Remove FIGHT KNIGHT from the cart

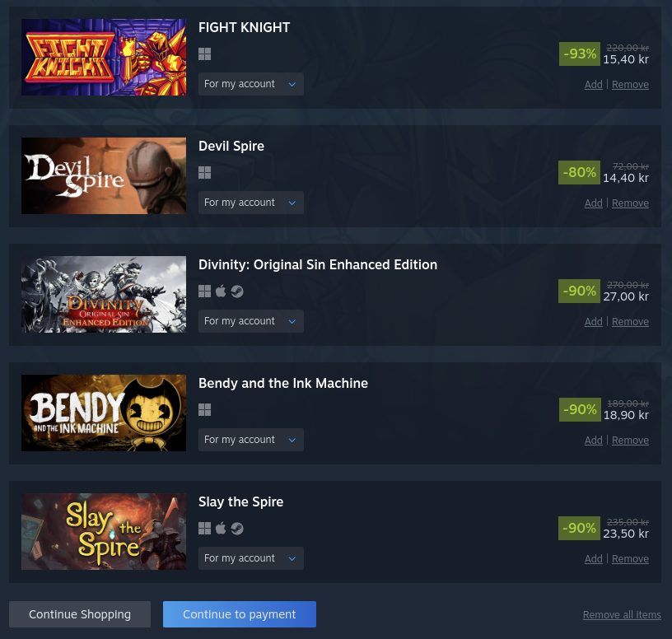(x=630, y=85)
